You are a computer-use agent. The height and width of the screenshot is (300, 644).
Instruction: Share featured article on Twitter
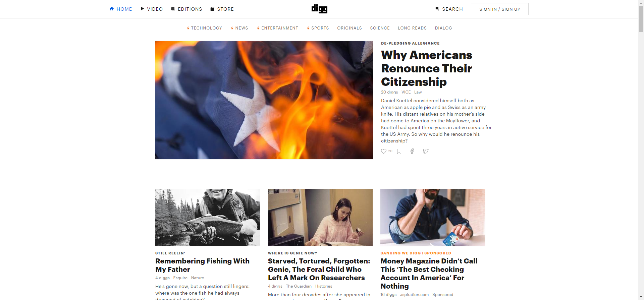tap(426, 151)
